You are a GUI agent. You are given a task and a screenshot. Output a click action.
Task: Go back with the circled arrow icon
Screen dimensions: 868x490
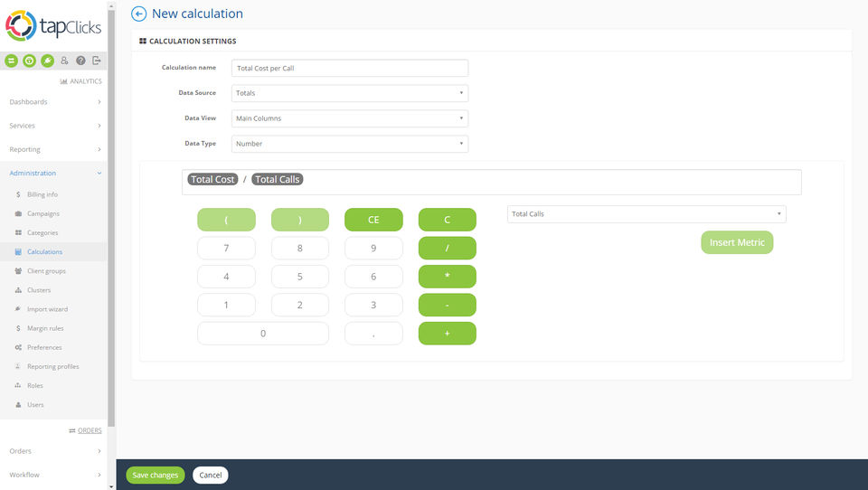click(x=139, y=14)
